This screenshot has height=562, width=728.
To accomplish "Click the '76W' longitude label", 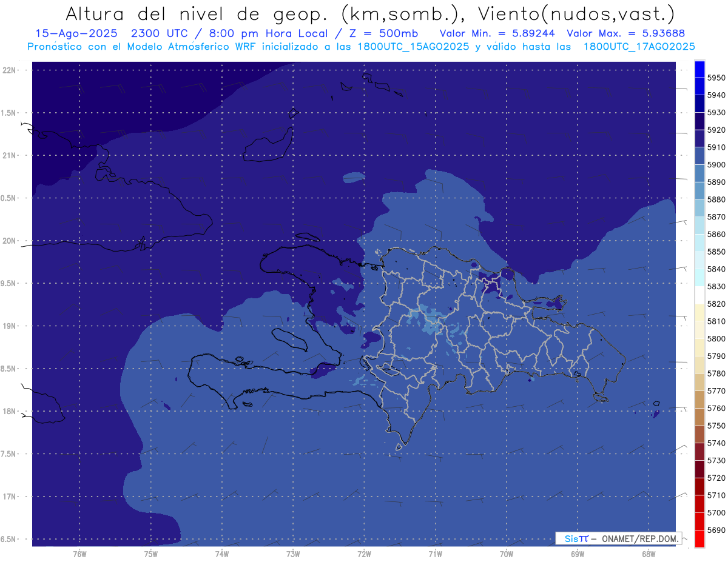I will click(x=79, y=554).
